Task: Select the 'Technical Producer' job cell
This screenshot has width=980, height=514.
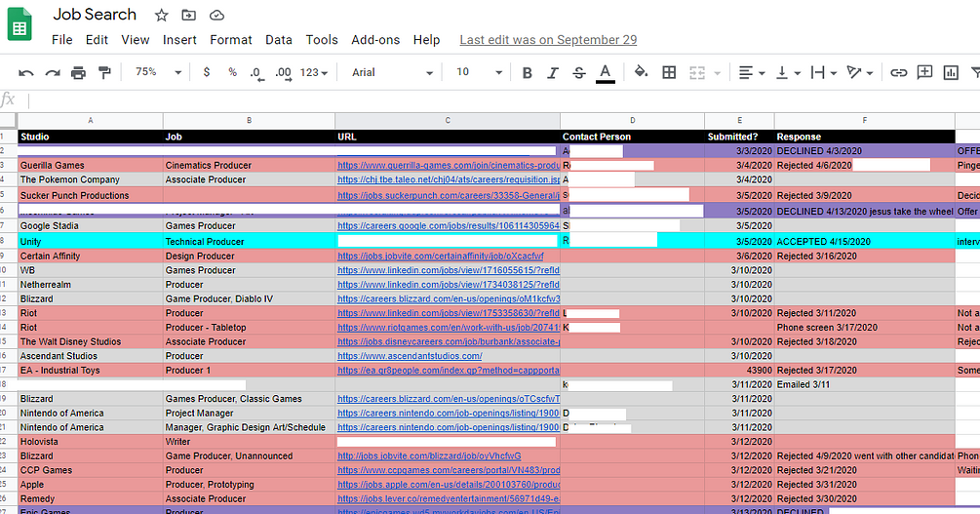Action: coord(249,241)
